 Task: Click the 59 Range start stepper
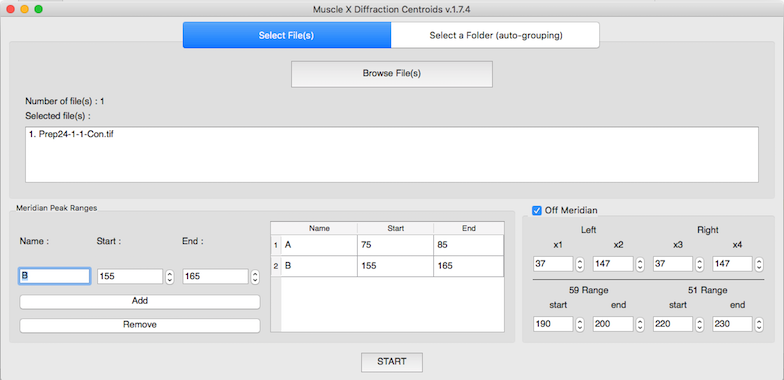click(580, 324)
